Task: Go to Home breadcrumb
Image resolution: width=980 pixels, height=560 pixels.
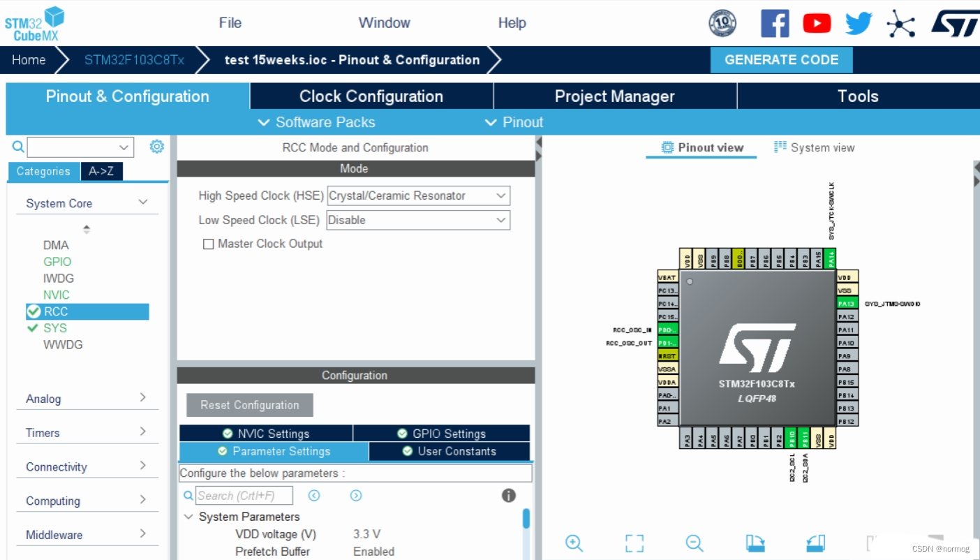Action: pos(29,60)
